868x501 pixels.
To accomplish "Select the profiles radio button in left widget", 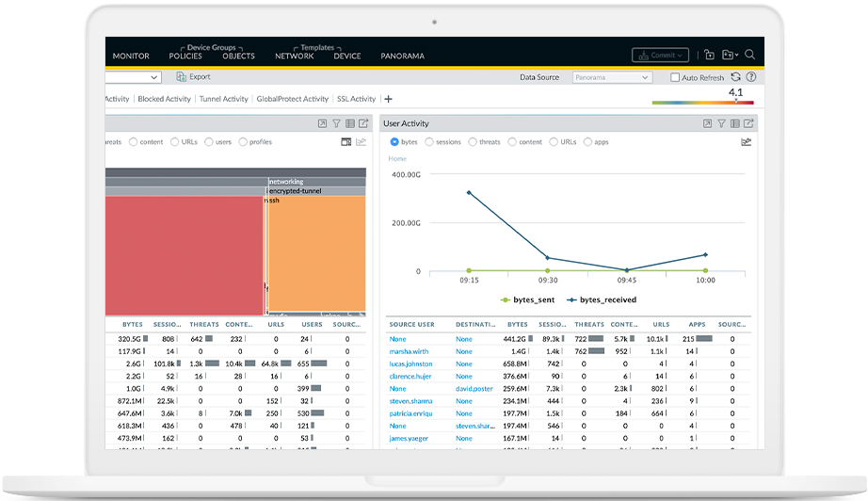I will (x=243, y=142).
